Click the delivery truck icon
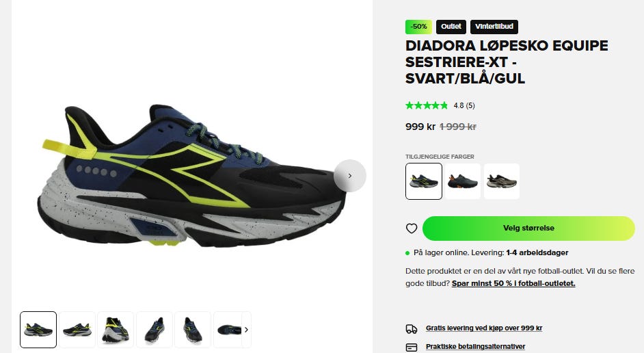644x353 pixels. [x=412, y=328]
